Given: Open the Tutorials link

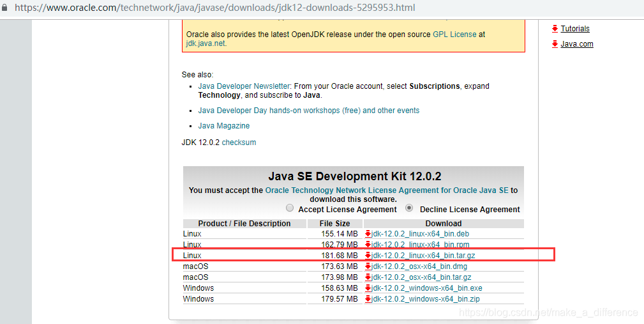Looking at the screenshot, I should (x=575, y=28).
